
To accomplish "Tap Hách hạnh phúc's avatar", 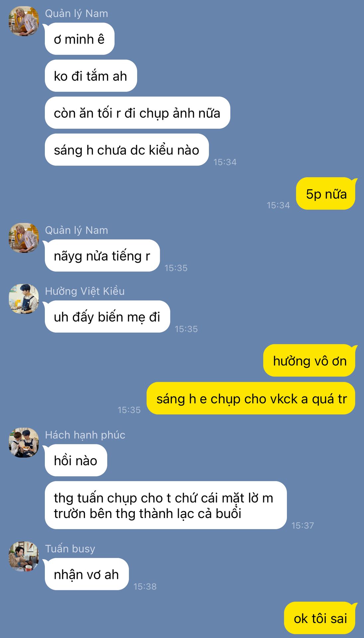I will 24,442.
